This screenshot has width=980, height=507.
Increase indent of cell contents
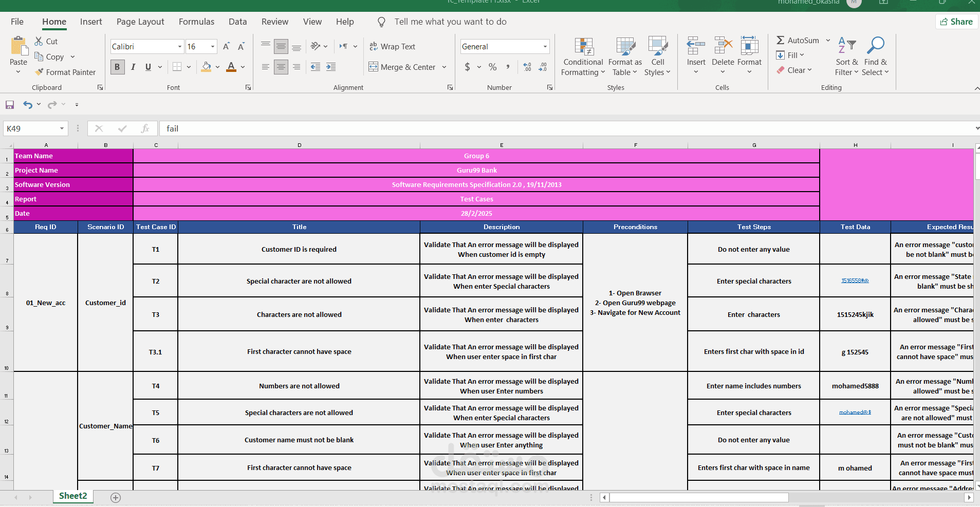coord(331,67)
